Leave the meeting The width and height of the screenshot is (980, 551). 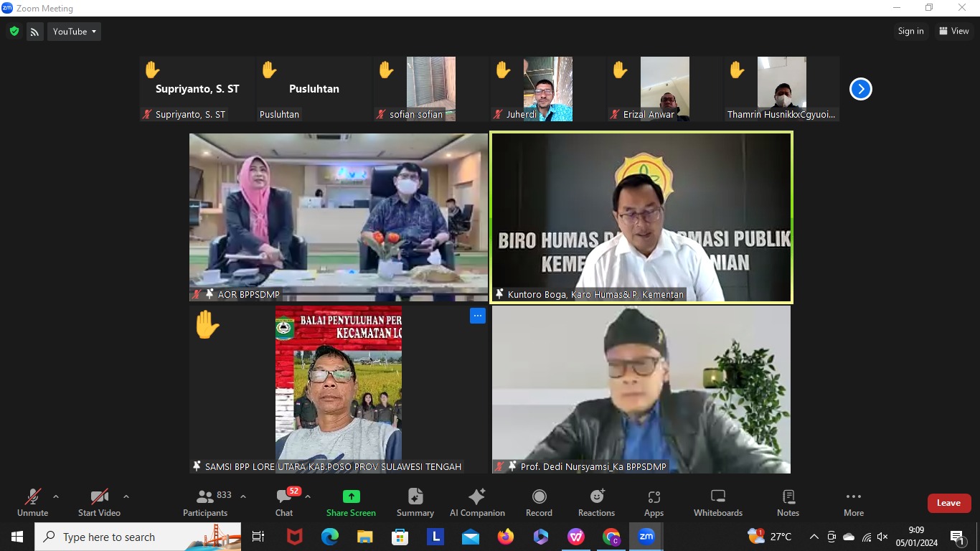pyautogui.click(x=948, y=503)
